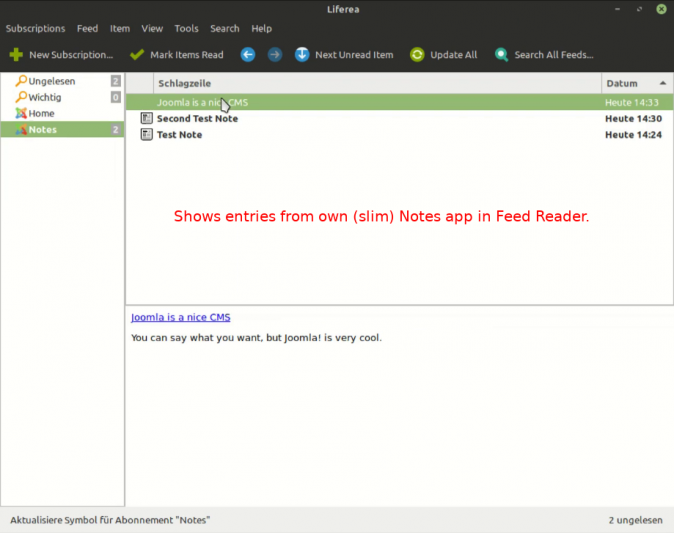Open the Feed menu
The height and width of the screenshot is (533, 674).
87,28
